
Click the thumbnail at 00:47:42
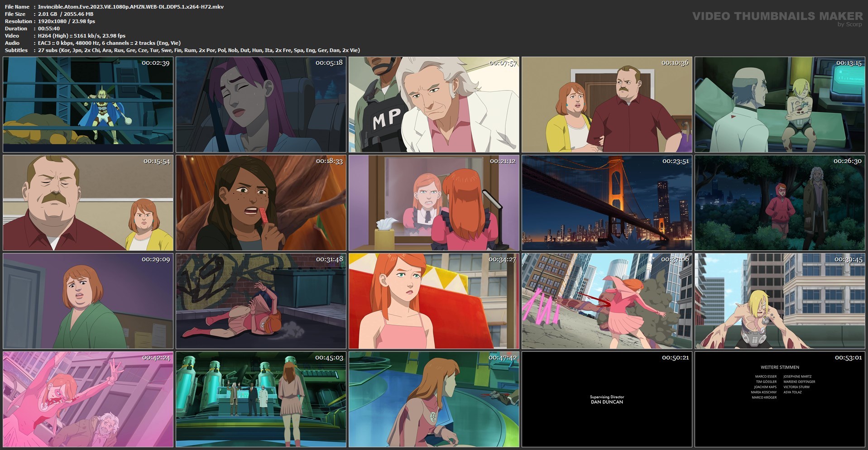[434, 399]
